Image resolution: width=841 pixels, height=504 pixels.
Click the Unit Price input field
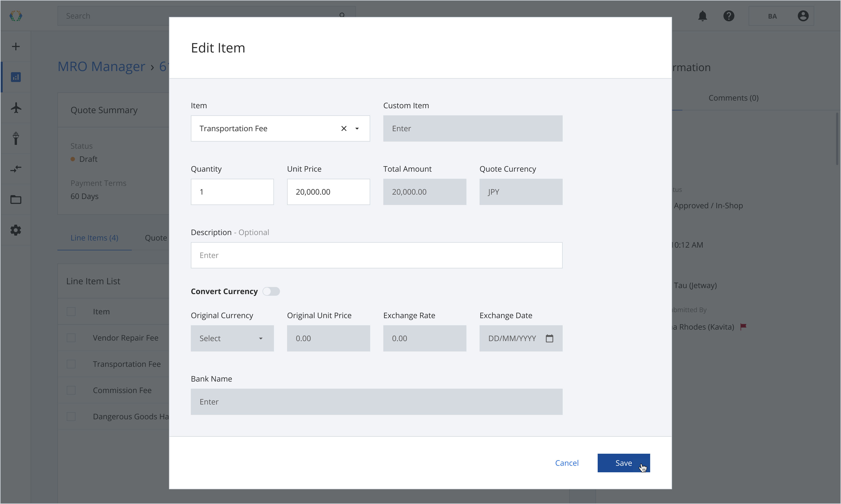pyautogui.click(x=328, y=192)
